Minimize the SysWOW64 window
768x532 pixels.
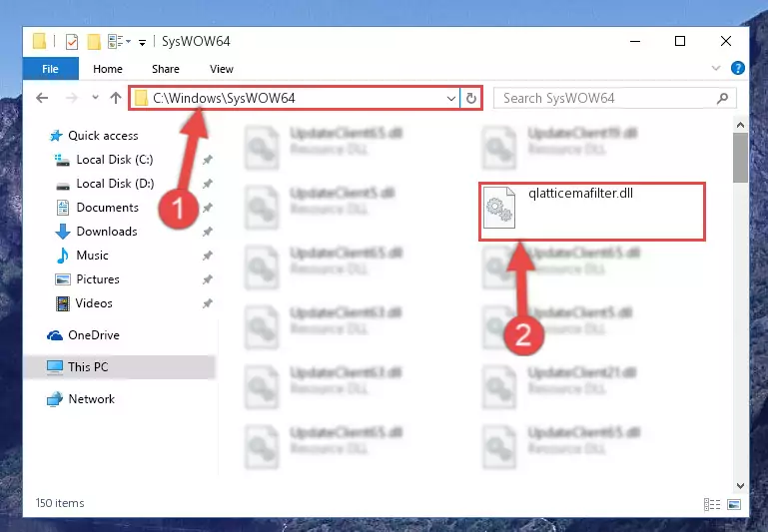tap(635, 42)
